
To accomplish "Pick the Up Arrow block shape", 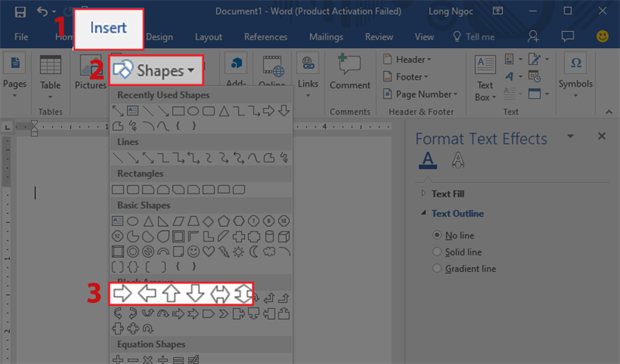I will pos(171,294).
